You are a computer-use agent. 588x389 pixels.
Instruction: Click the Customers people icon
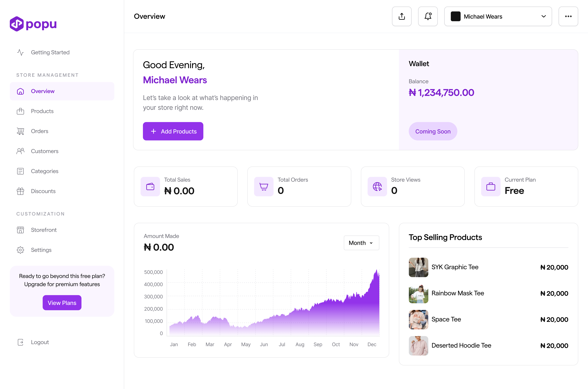pos(20,151)
